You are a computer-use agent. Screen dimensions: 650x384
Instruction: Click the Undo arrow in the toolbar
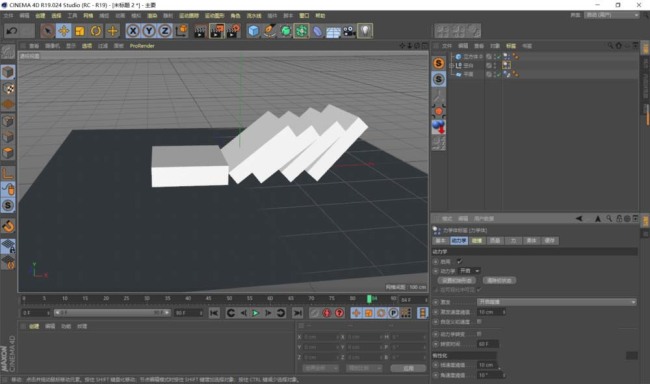[x=12, y=31]
